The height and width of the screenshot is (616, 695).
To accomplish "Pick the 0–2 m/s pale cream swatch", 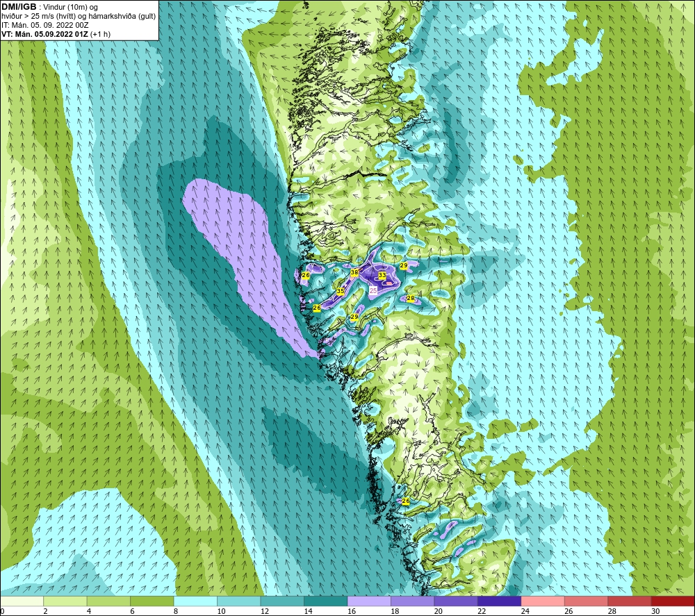I will pos(22,601).
